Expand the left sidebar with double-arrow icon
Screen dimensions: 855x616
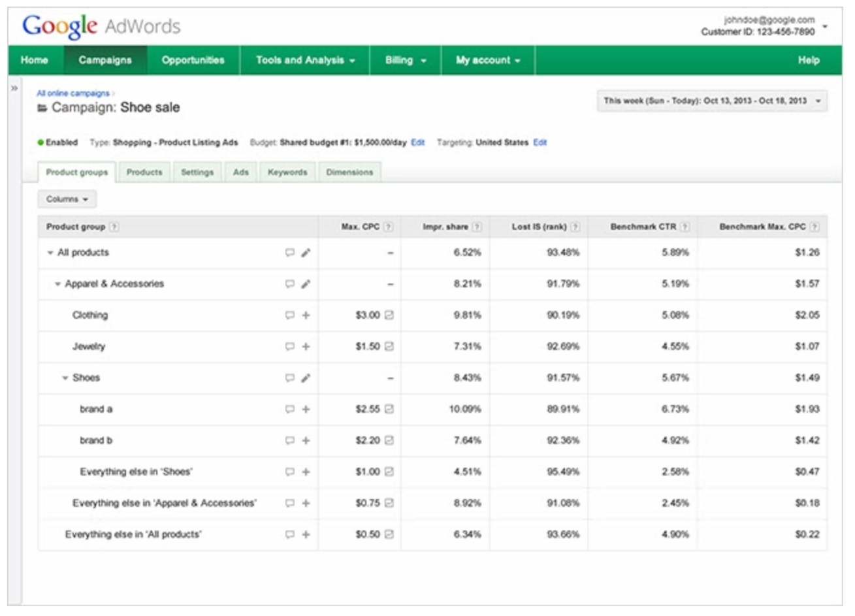[14, 88]
